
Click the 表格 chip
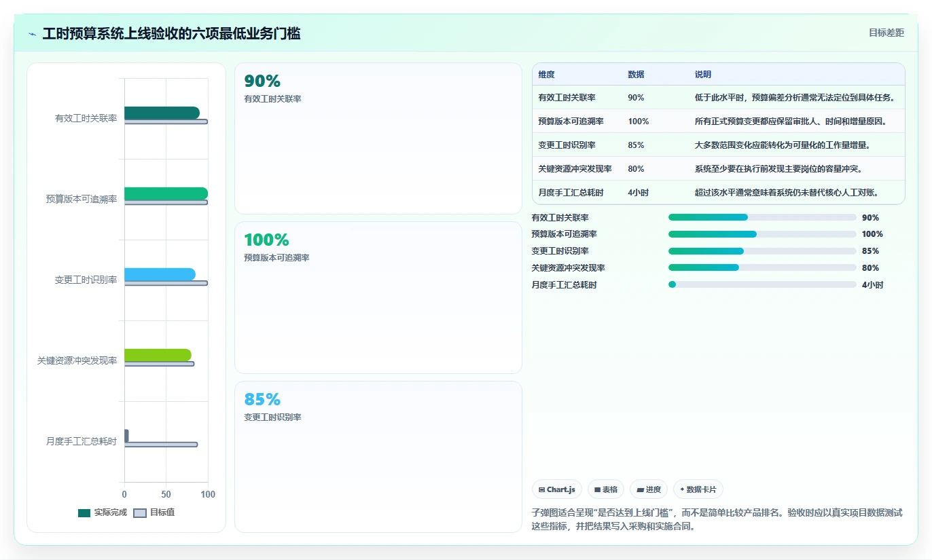pyautogui.click(x=605, y=489)
